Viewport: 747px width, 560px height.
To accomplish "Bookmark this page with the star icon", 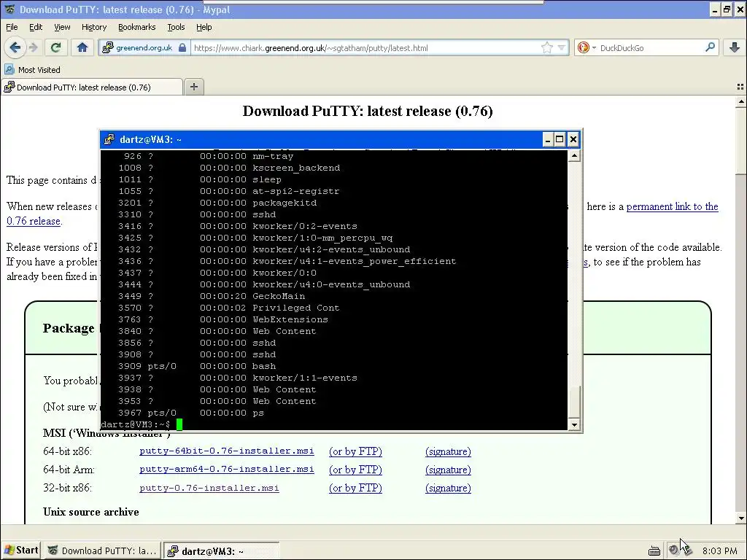I will [547, 47].
